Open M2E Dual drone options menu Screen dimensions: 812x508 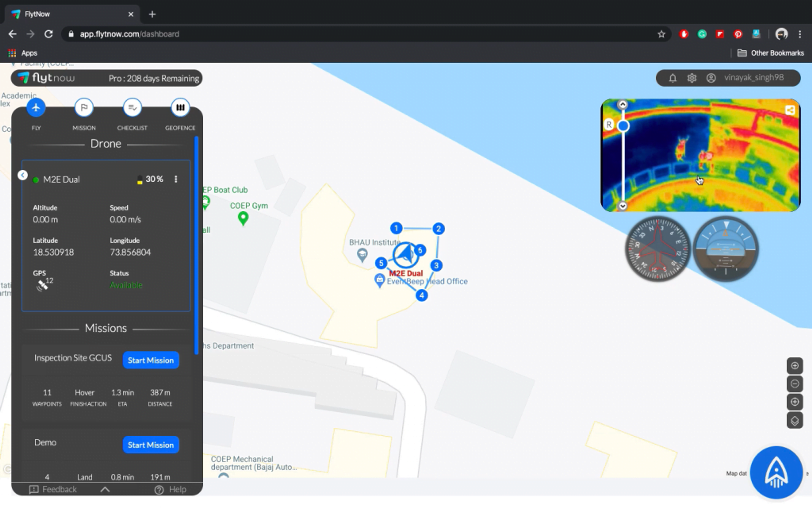coord(176,179)
